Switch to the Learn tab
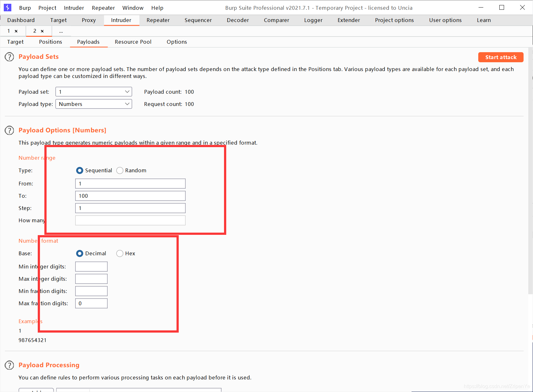Image resolution: width=533 pixels, height=392 pixels. tap(484, 20)
